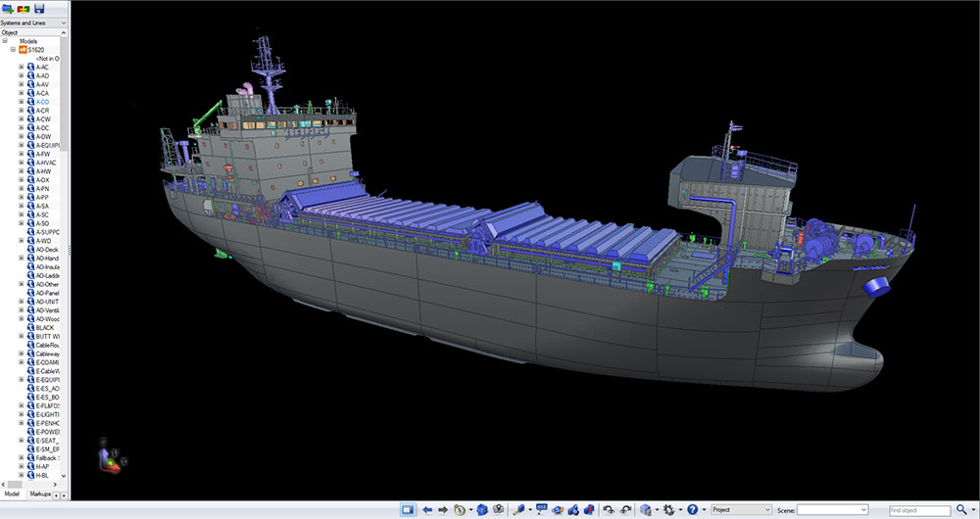The height and width of the screenshot is (519, 980).
Task: Select the A-CO tree item
Action: [x=43, y=102]
